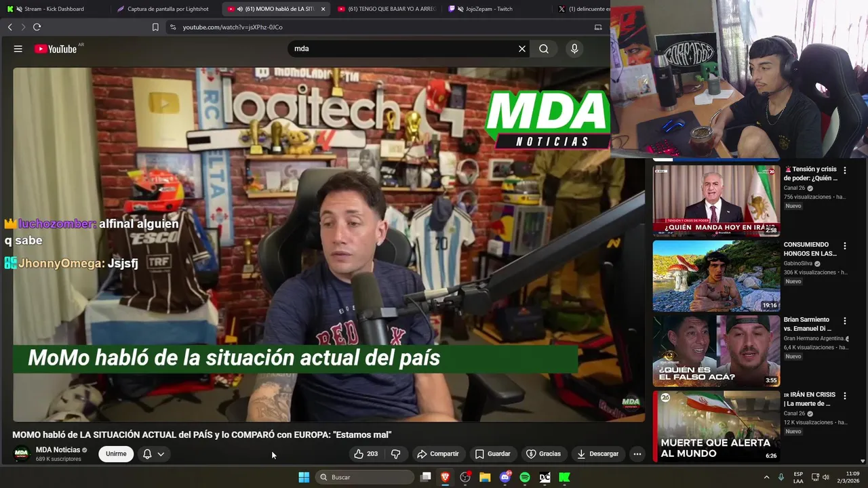Image resolution: width=868 pixels, height=488 pixels.
Task: Start voice search with microphone icon
Action: [x=574, y=49]
